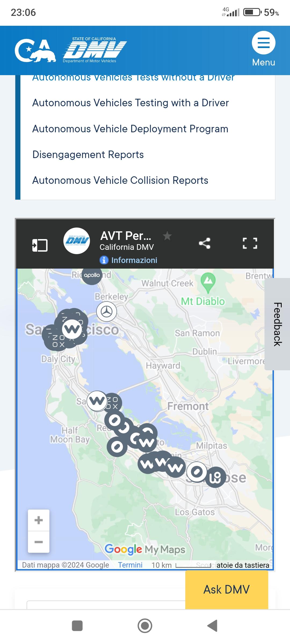Go to Disengagement Reports
290x644 pixels.
pyautogui.click(x=88, y=155)
